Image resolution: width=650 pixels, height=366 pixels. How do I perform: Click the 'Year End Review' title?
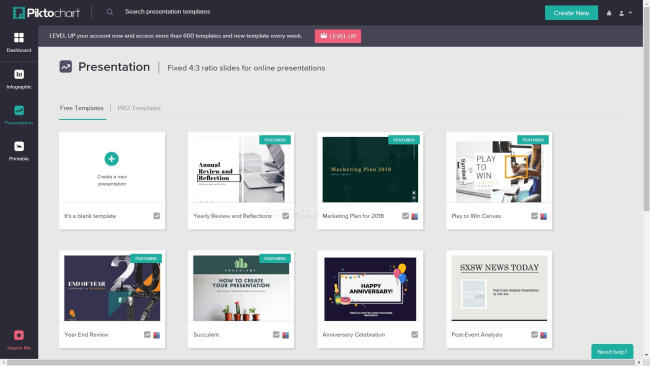86,334
